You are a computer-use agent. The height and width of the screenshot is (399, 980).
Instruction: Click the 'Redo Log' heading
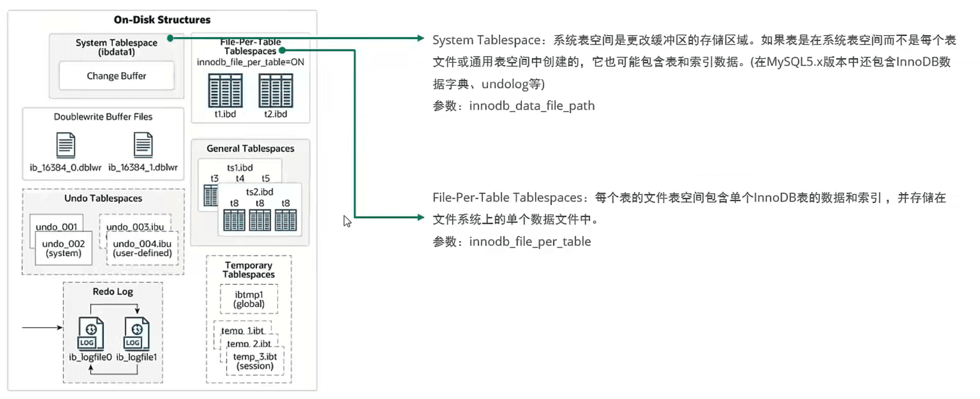click(x=113, y=292)
